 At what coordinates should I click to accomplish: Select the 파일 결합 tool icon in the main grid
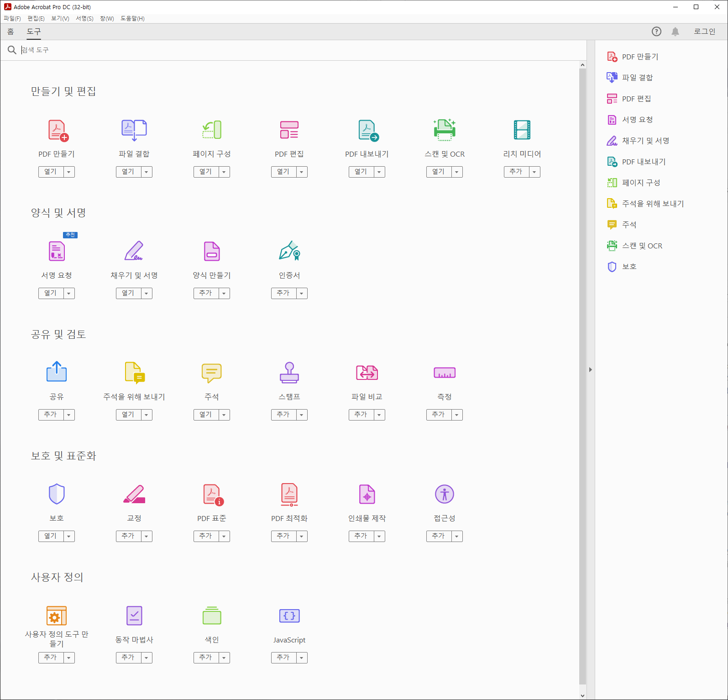click(134, 130)
